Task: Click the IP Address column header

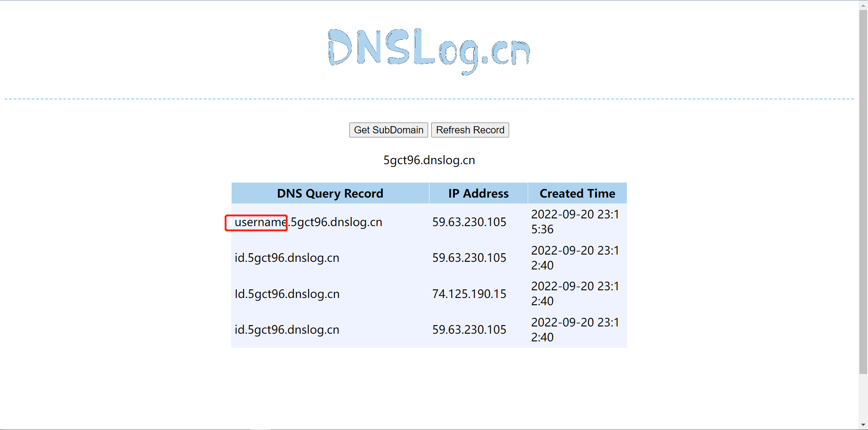Action: coord(478,194)
